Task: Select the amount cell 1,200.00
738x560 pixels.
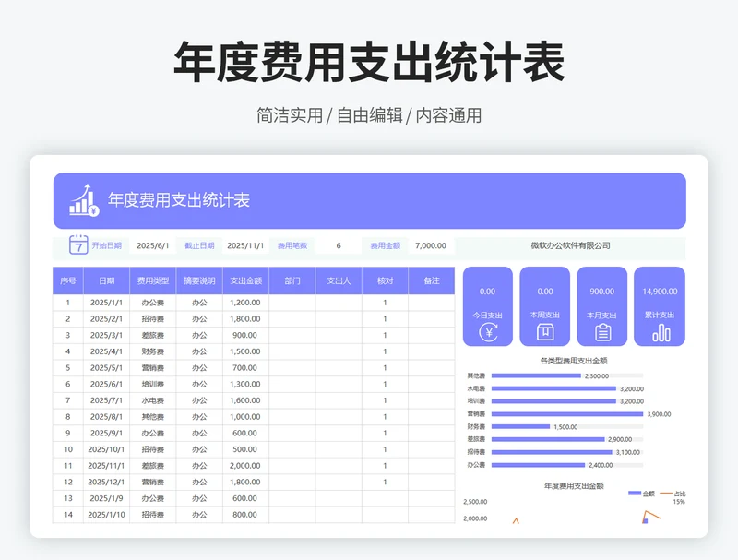Action: pyautogui.click(x=245, y=303)
